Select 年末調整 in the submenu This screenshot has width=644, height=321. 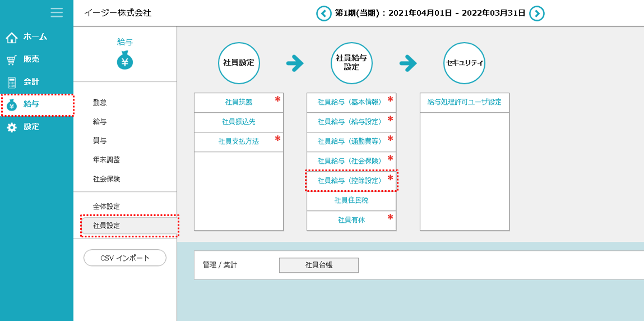(x=106, y=160)
